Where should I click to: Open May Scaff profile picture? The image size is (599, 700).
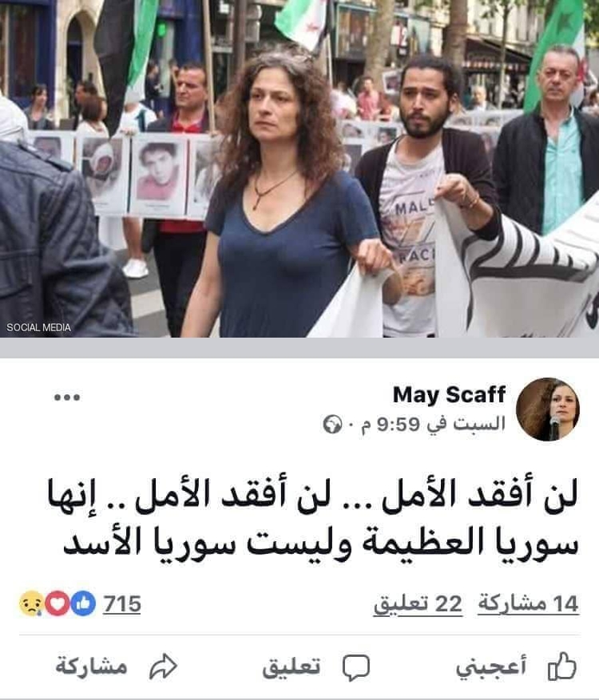coord(548,409)
